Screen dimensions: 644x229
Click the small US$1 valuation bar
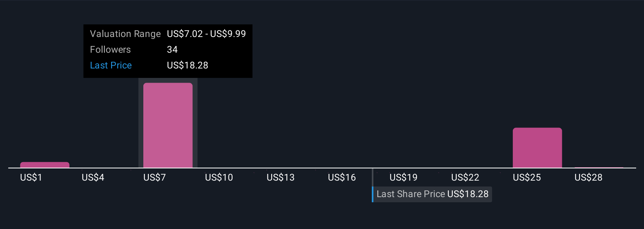point(45,165)
